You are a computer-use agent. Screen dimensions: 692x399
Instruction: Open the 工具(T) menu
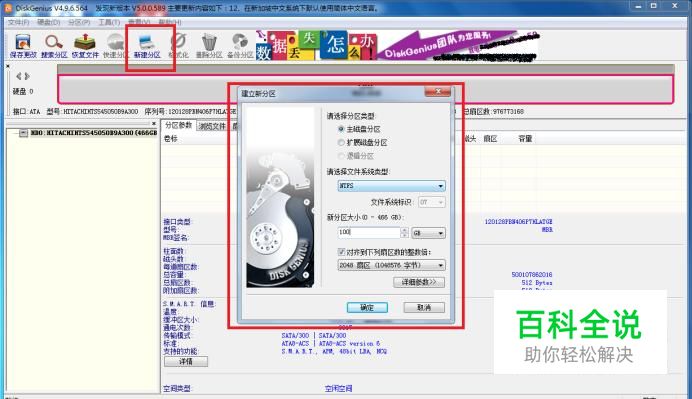click(109, 22)
